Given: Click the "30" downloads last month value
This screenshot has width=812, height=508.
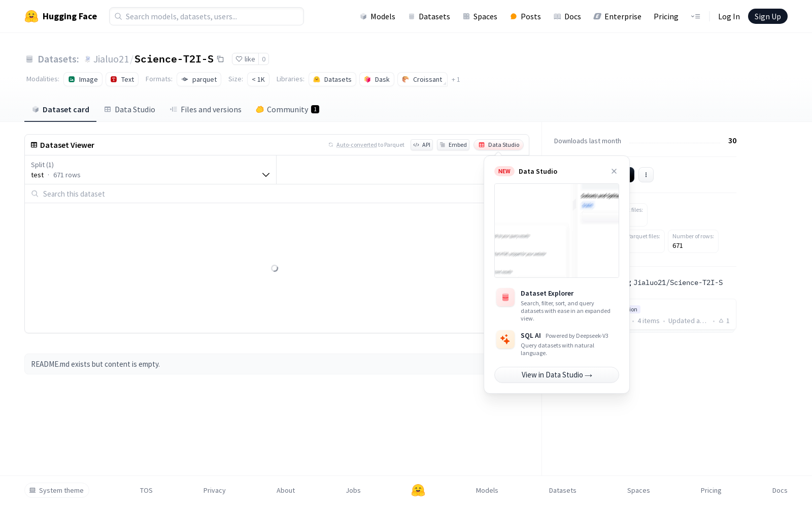Looking at the screenshot, I should pos(732,141).
